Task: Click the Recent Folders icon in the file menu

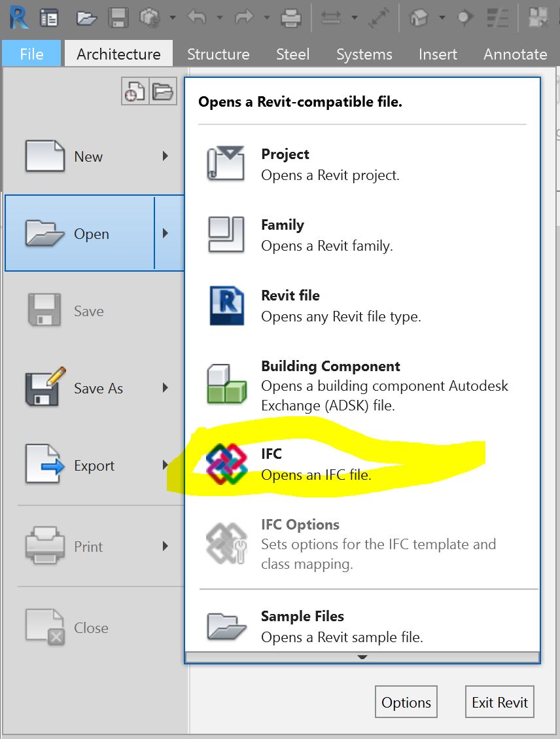Action: tap(162, 91)
